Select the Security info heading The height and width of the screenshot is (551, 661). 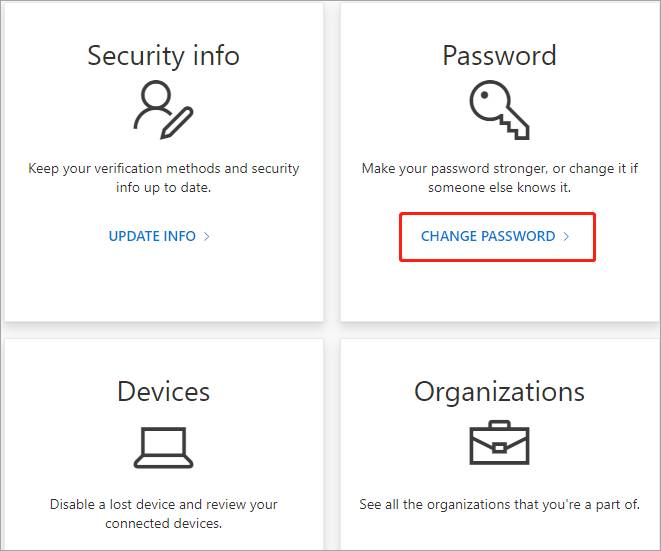(164, 56)
